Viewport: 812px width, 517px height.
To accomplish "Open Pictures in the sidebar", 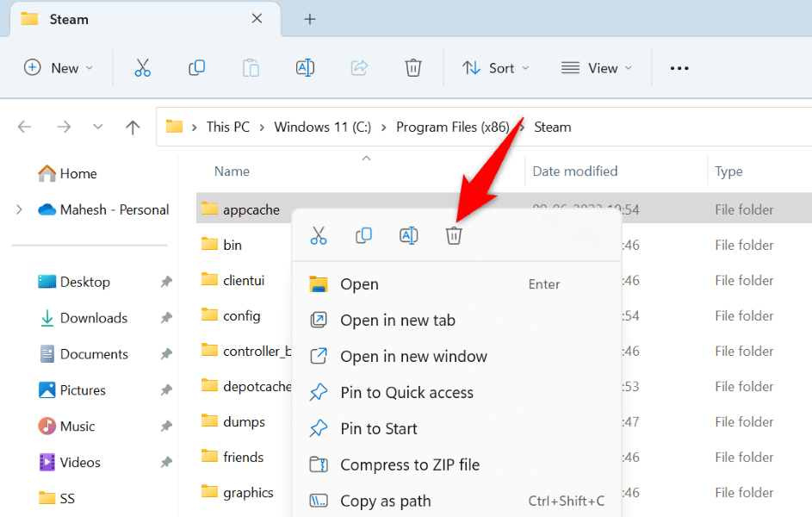I will 72,390.
